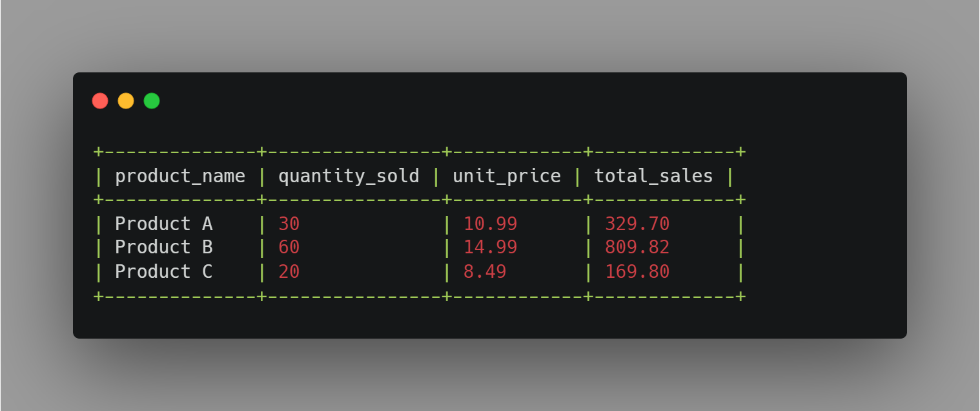Image resolution: width=980 pixels, height=411 pixels.
Task: Click the red close window button
Action: pos(100,101)
